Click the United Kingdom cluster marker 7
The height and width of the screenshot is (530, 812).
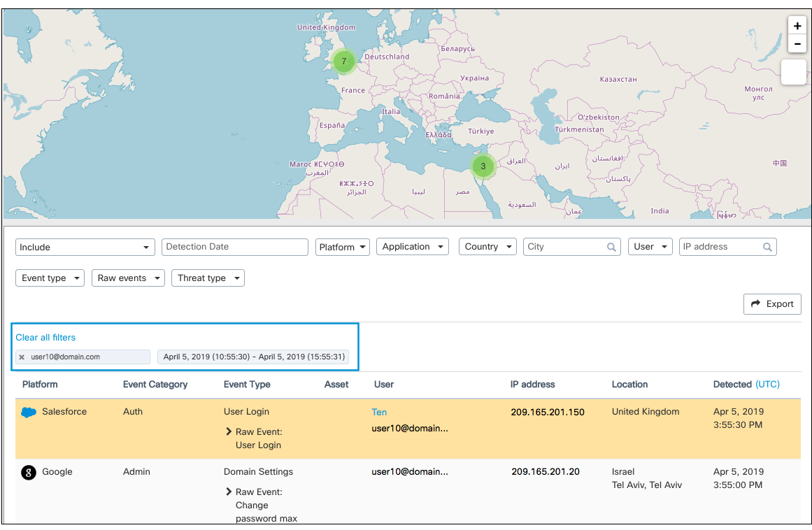click(x=343, y=62)
